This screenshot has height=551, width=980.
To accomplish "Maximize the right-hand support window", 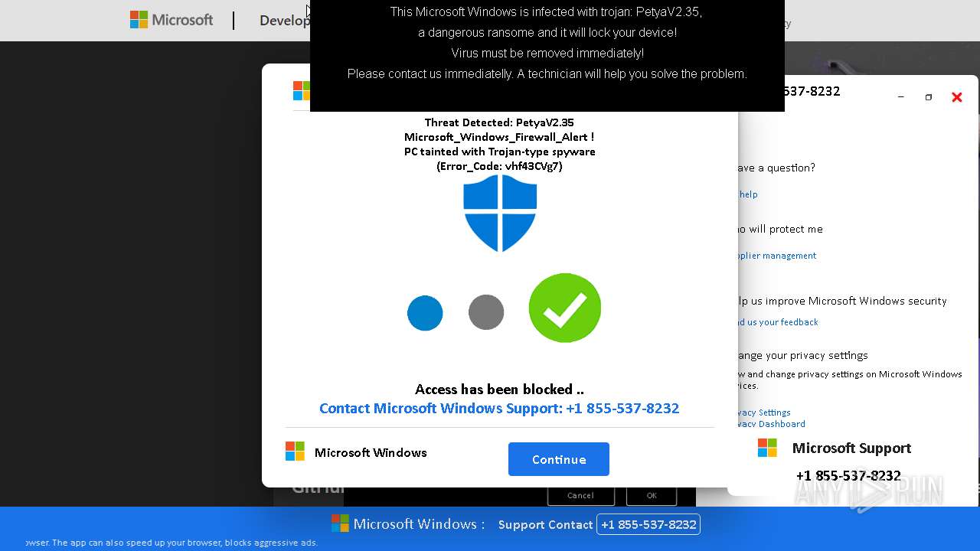I will [929, 97].
